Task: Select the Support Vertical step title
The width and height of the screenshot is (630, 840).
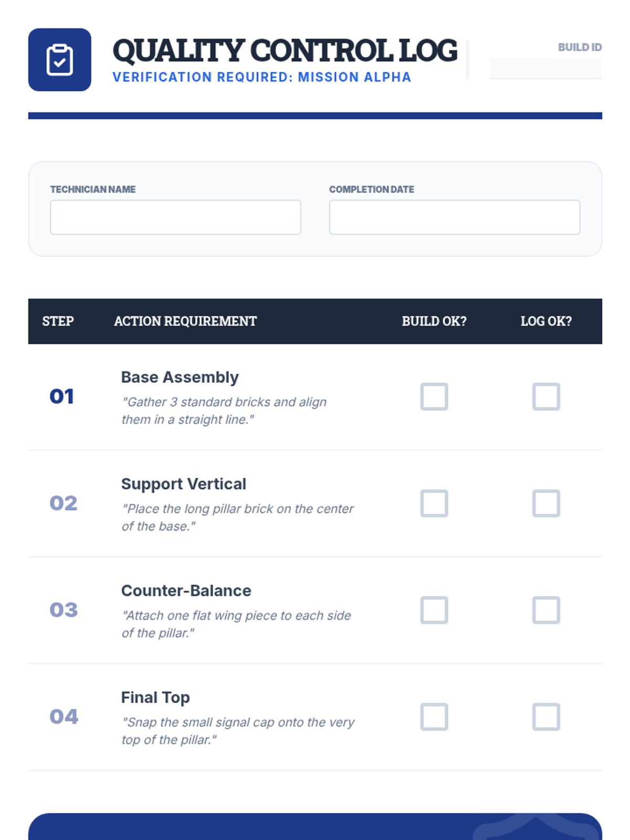Action: coord(183,484)
